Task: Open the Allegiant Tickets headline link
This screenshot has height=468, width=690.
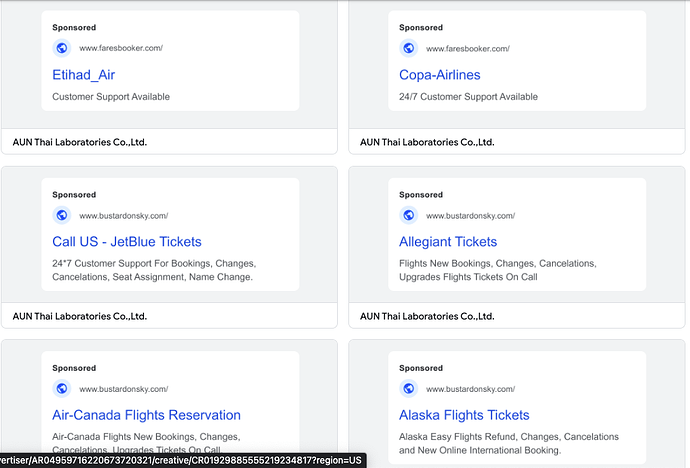Action: pyautogui.click(x=447, y=242)
